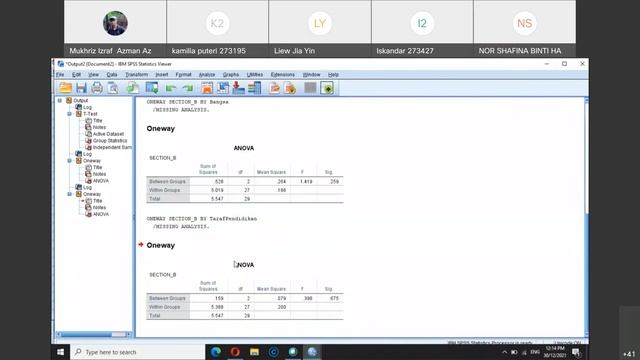Image resolution: width=640 pixels, height=360 pixels.
Task: Open Print Preview from the toolbar
Action: point(113,88)
